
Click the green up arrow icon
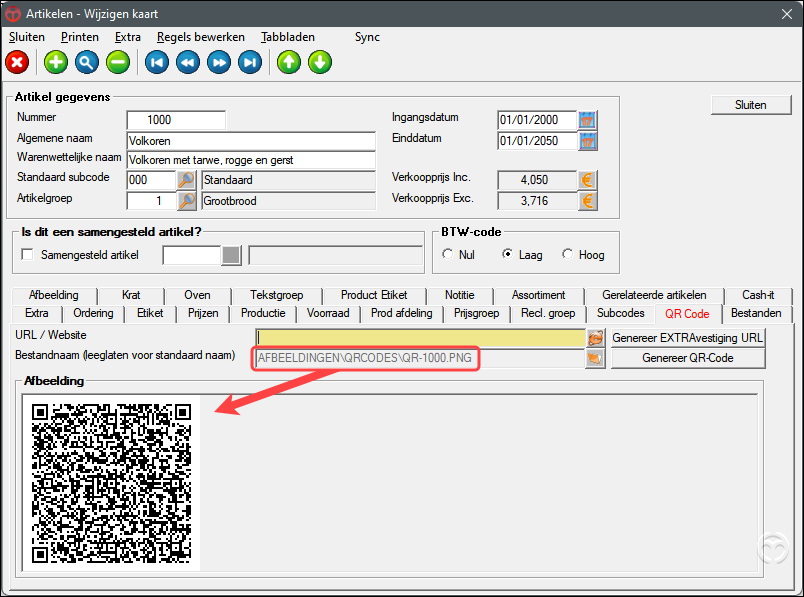pos(289,63)
